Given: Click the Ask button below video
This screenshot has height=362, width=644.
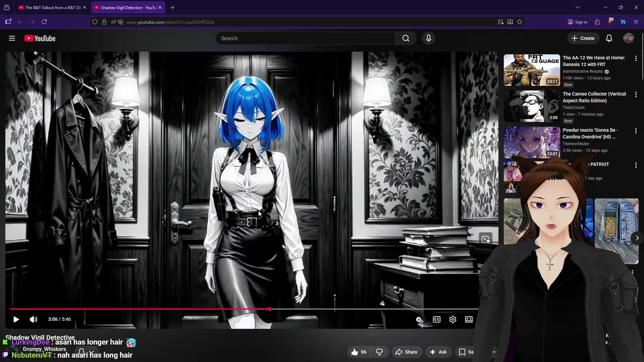Looking at the screenshot, I should pos(438,352).
